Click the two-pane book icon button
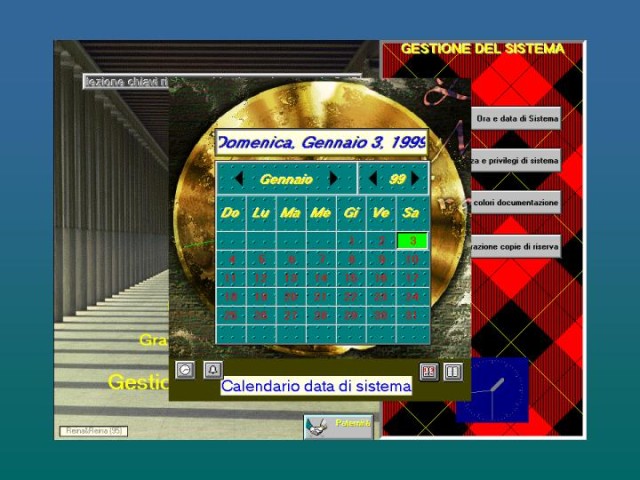The height and width of the screenshot is (480, 640). 453,372
